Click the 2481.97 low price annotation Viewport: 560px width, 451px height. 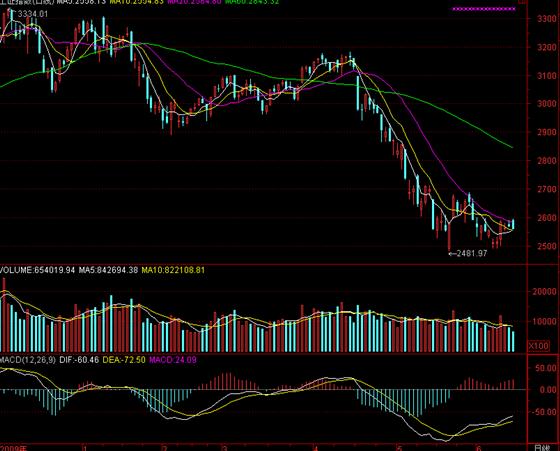coord(468,254)
